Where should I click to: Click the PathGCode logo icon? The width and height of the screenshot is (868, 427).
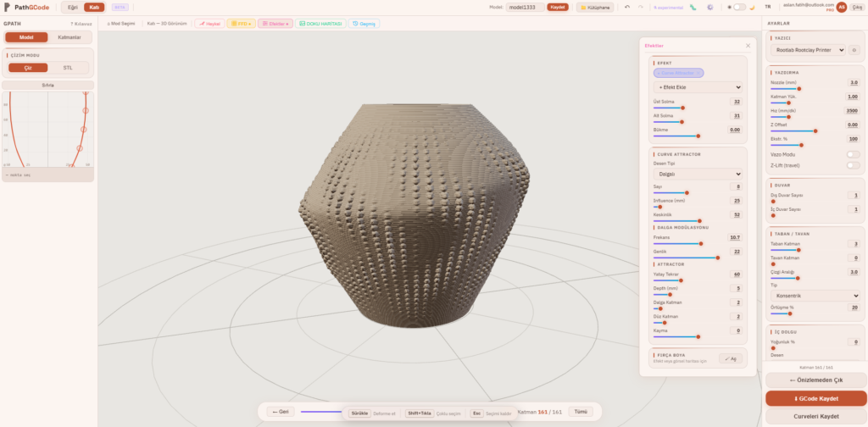pos(7,7)
